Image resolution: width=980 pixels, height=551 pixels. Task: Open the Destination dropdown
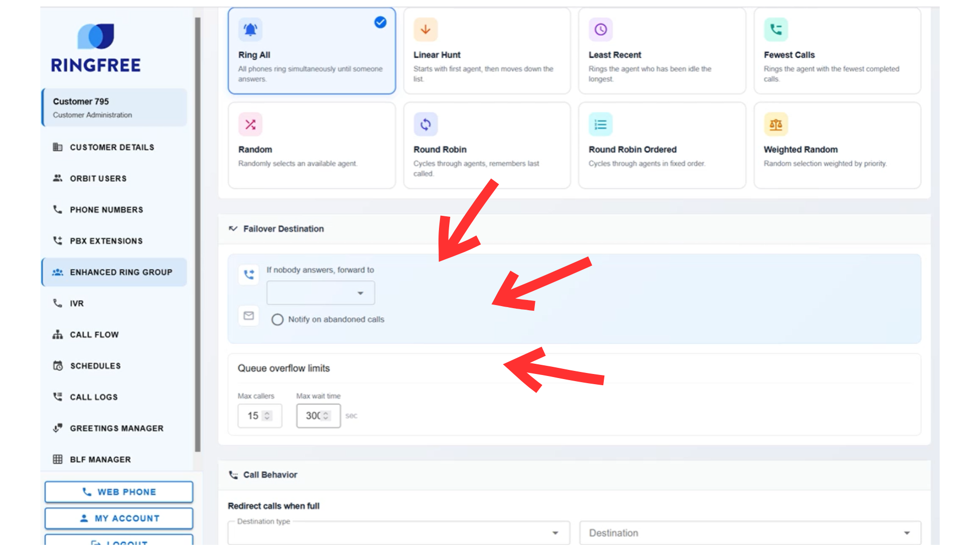[749, 533]
